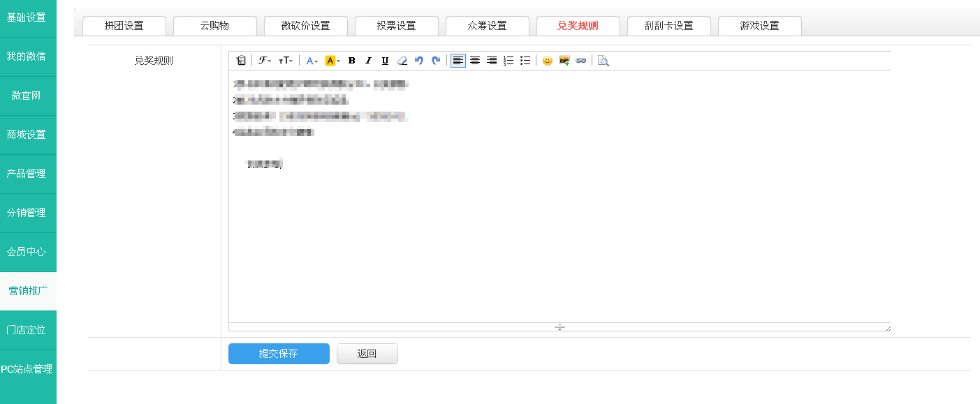Screen dimensions: 980x404
Task: Click the paste-as-plain-text clipboard icon
Action: click(x=241, y=61)
